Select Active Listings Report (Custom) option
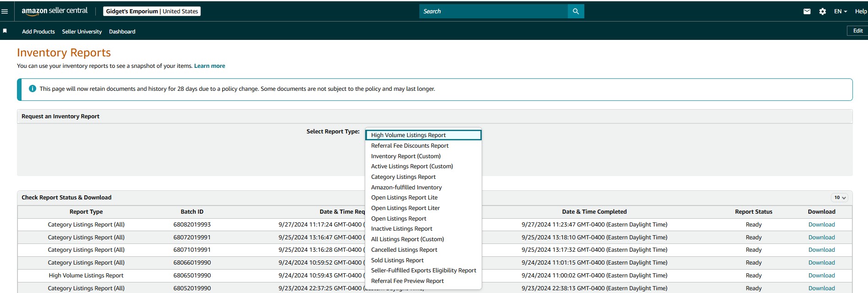 [423, 166]
